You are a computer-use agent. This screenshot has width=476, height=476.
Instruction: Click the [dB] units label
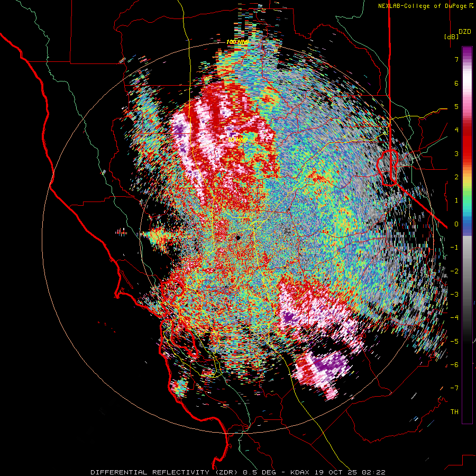coord(451,36)
